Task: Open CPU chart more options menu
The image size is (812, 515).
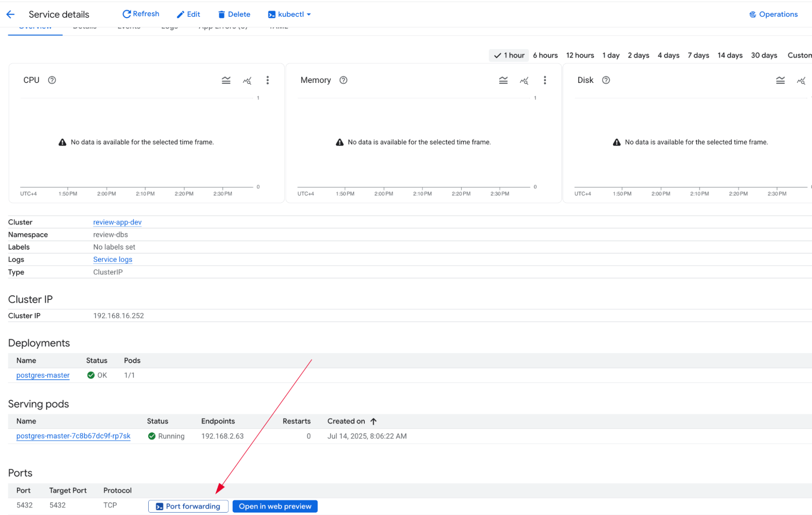Action: [x=267, y=80]
